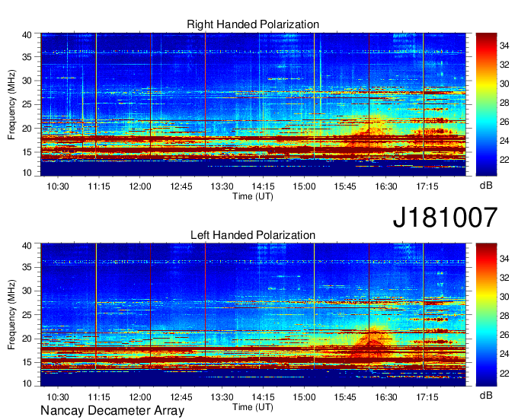Click the 20 MHz tick of Left Handed plot
Viewport: 518px width, 420px height.
(x=27, y=339)
